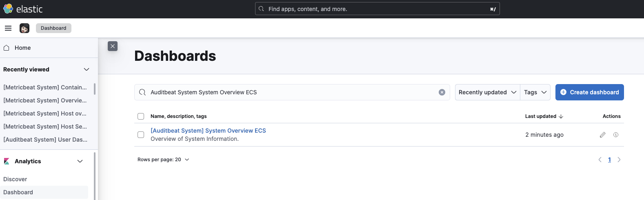This screenshot has height=200, width=644.
Task: Click the Dashboard breadcrumb
Action: (53, 28)
